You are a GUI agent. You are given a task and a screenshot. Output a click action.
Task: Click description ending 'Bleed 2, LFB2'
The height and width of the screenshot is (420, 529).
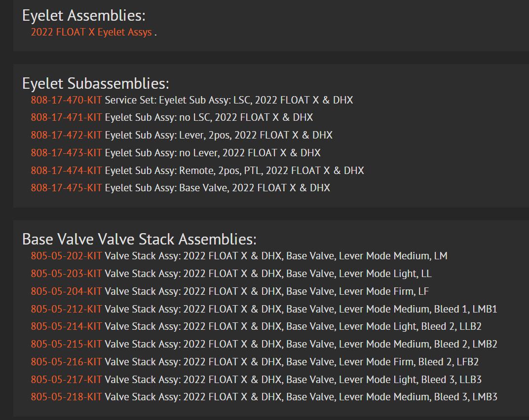coord(292,362)
